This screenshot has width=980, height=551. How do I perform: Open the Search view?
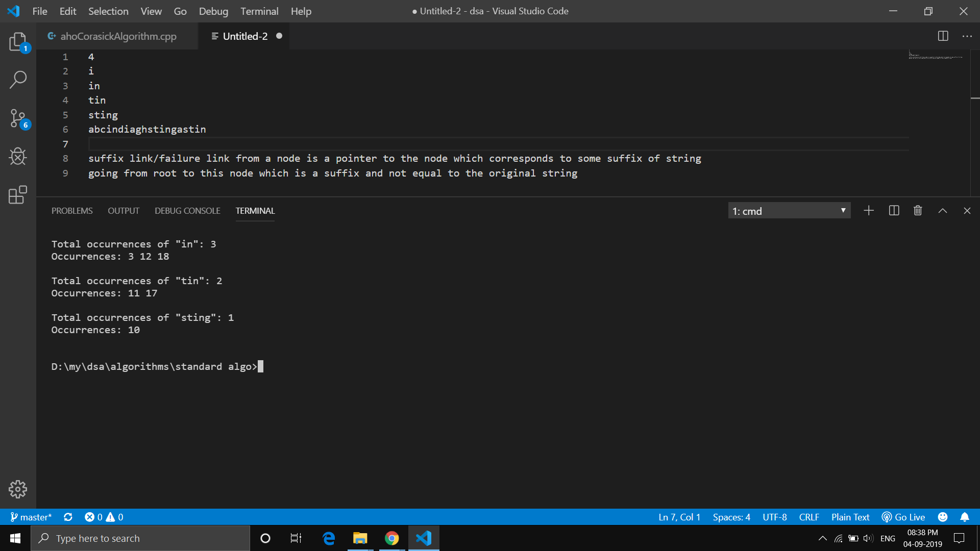(x=18, y=80)
